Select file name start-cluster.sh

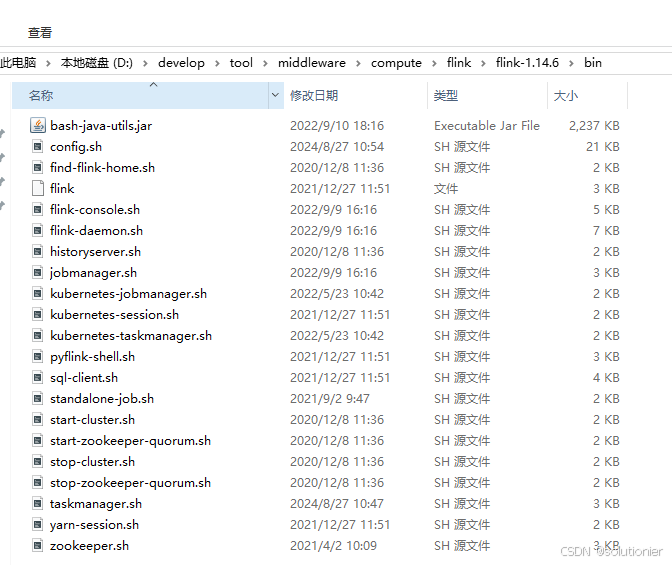click(93, 420)
